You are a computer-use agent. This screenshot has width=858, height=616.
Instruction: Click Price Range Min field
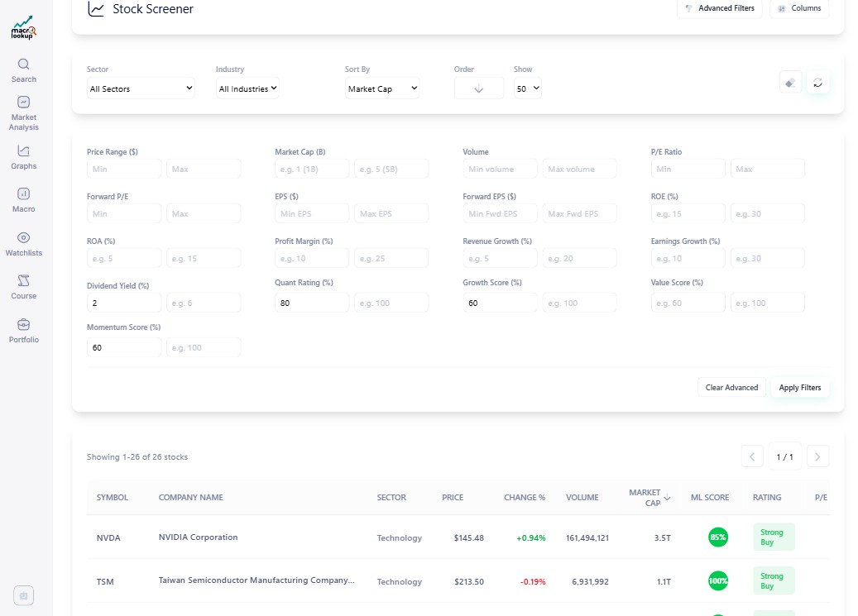point(124,169)
